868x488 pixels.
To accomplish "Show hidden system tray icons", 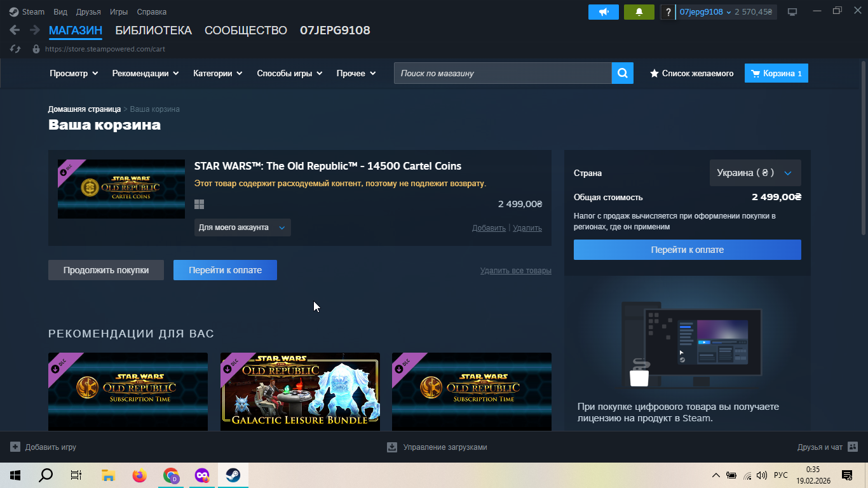I will pos(716,475).
